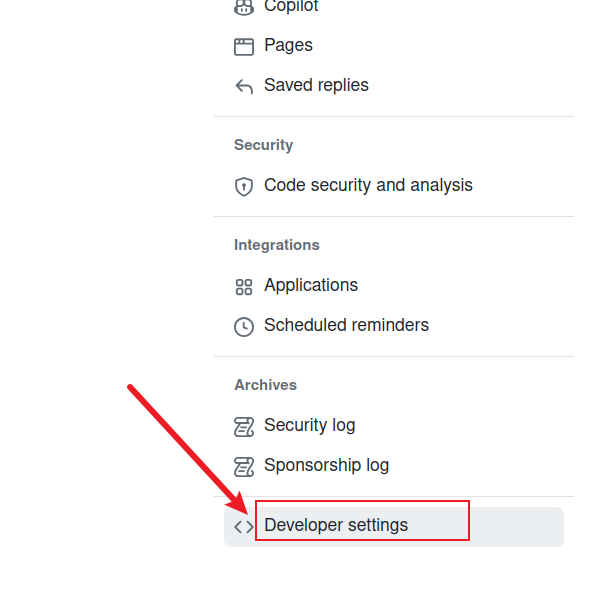Click the Saved replies arrow icon
Image resolution: width=612 pixels, height=606 pixels.
pos(244,86)
